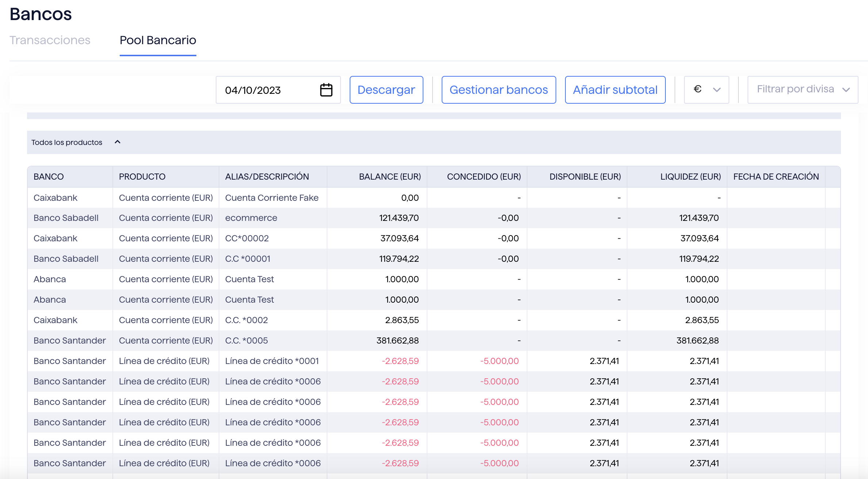
Task: Click the BALANCE (EUR) column header
Action: click(389, 177)
